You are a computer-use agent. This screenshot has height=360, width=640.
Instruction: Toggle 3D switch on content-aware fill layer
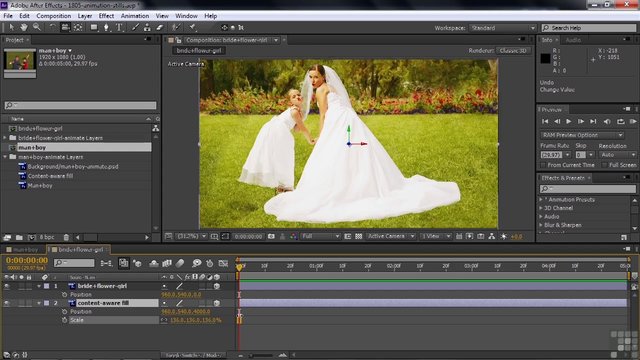click(217, 303)
